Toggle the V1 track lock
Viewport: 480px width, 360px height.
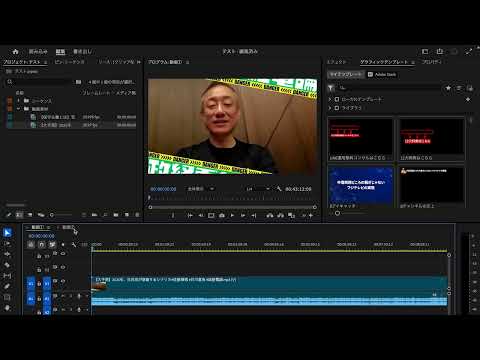click(39, 284)
